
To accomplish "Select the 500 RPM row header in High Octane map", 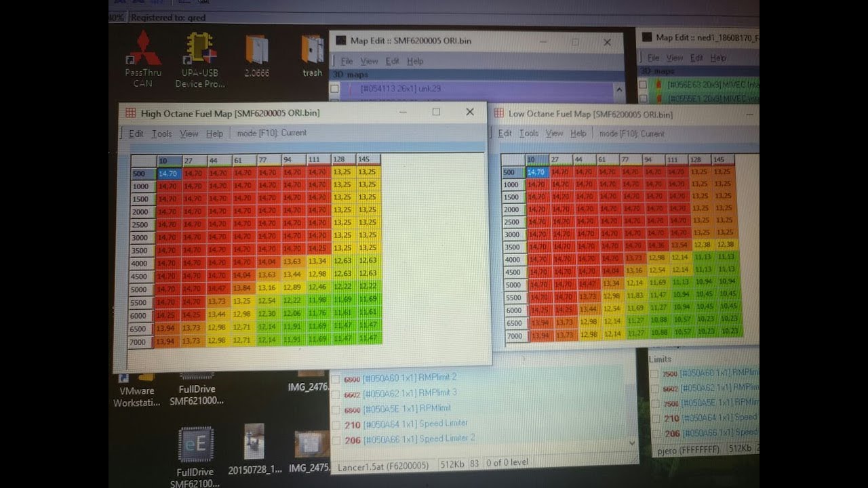I will coord(142,174).
